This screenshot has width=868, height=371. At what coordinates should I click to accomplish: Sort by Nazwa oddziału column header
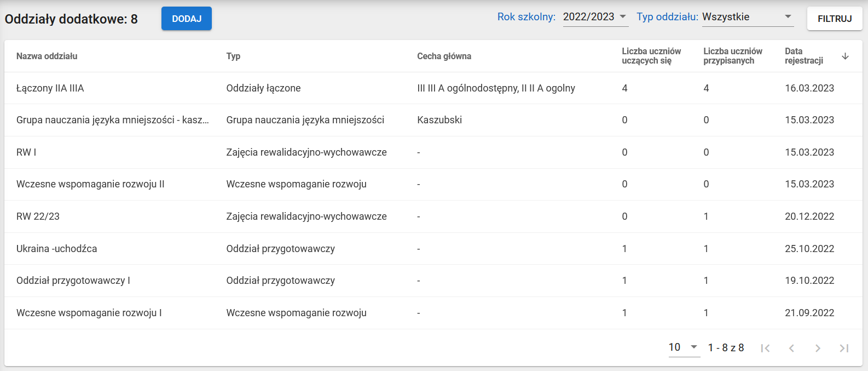[x=47, y=56]
